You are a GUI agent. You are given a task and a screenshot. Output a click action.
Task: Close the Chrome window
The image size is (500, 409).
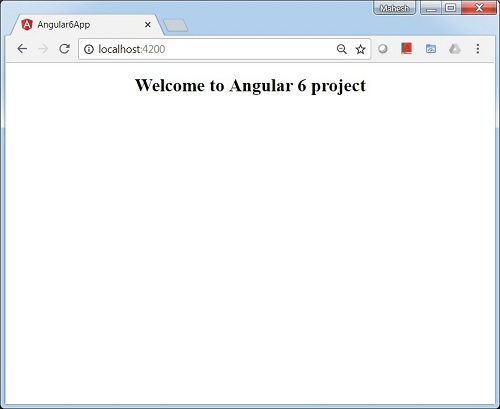pos(479,8)
